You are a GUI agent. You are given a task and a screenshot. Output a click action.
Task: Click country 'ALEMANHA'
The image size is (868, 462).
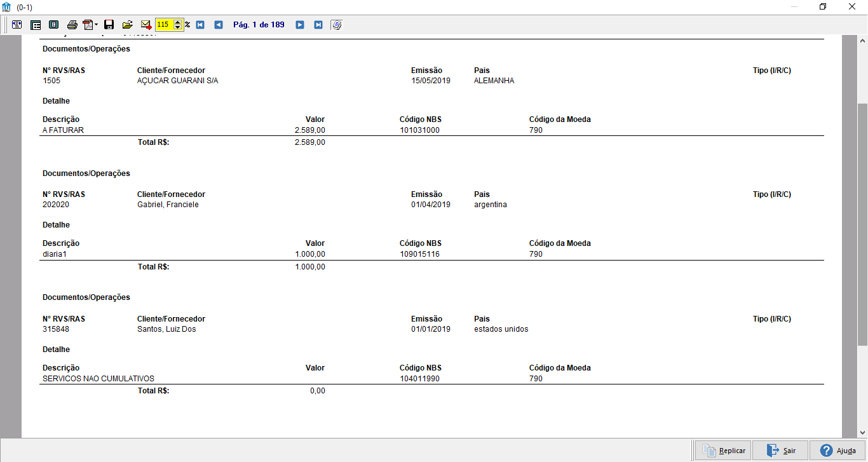[494, 81]
